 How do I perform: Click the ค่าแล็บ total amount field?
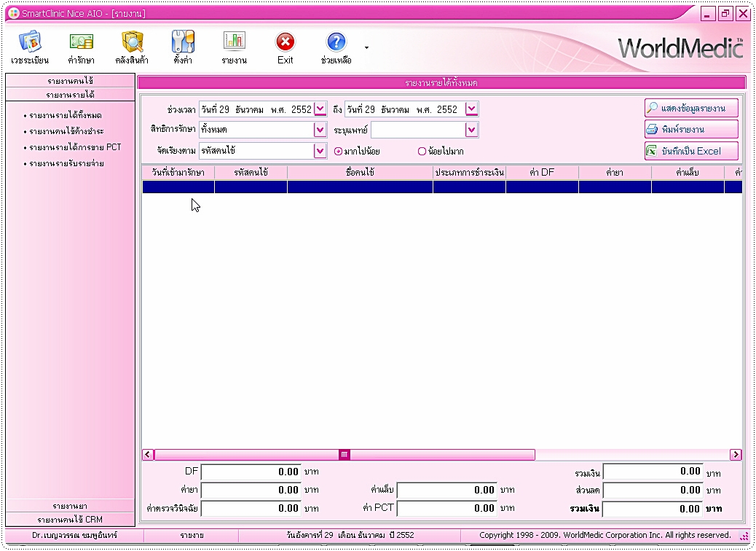(x=447, y=491)
